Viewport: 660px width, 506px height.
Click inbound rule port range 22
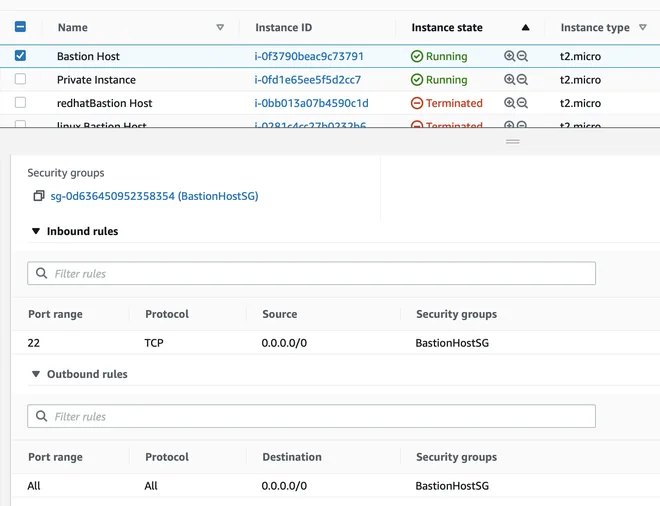34,343
